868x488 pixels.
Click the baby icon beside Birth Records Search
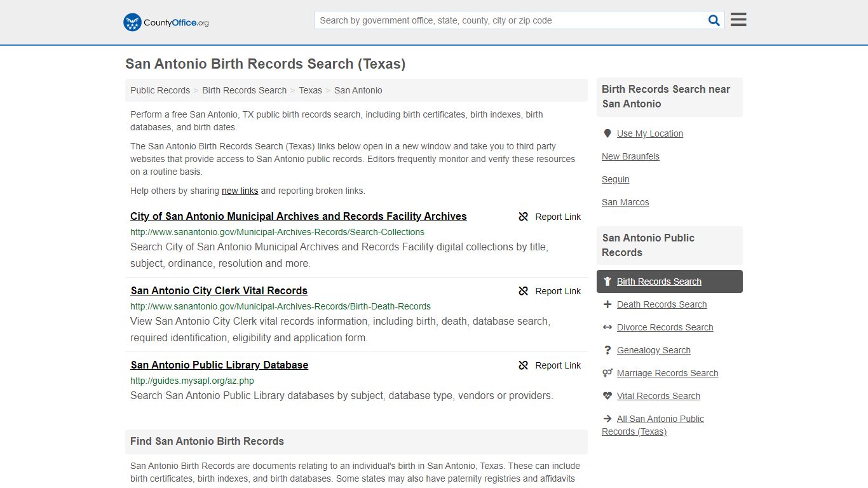coord(607,281)
